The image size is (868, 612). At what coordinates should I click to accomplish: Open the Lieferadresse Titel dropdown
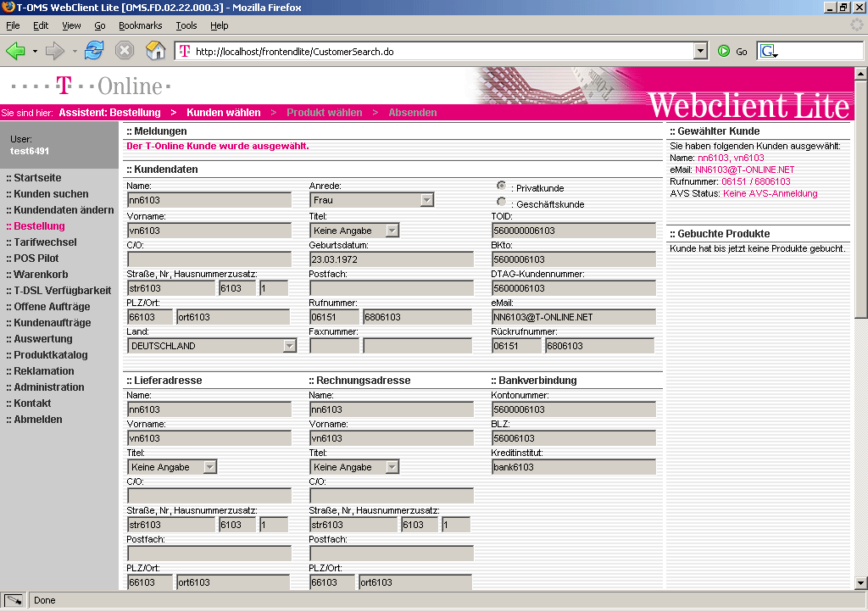pos(210,467)
